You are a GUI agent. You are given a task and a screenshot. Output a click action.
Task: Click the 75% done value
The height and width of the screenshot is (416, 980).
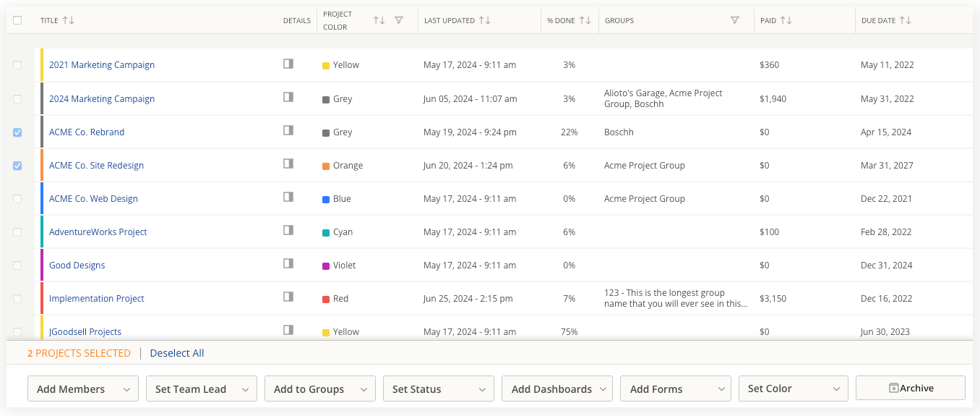click(569, 331)
